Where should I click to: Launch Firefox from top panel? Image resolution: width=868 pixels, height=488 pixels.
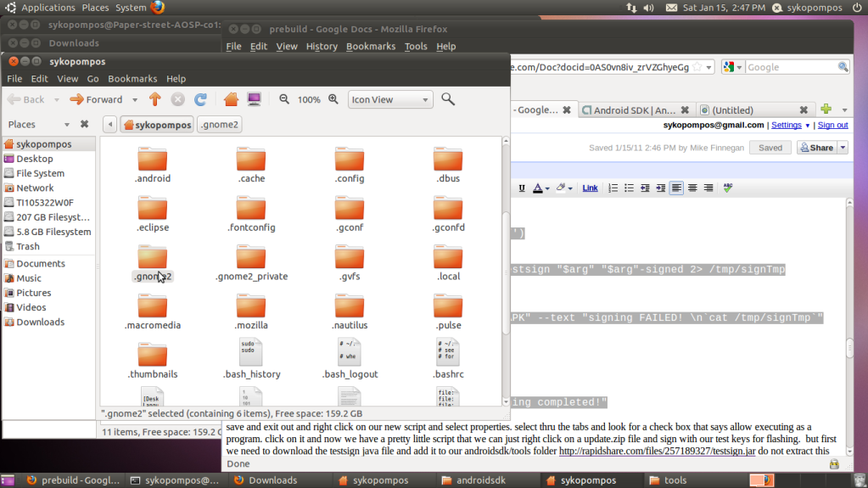point(158,7)
